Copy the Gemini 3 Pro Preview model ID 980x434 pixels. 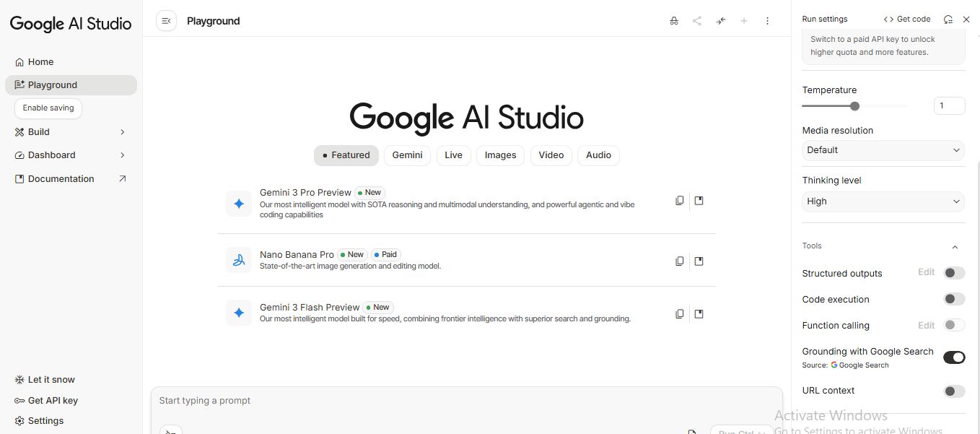click(x=679, y=201)
